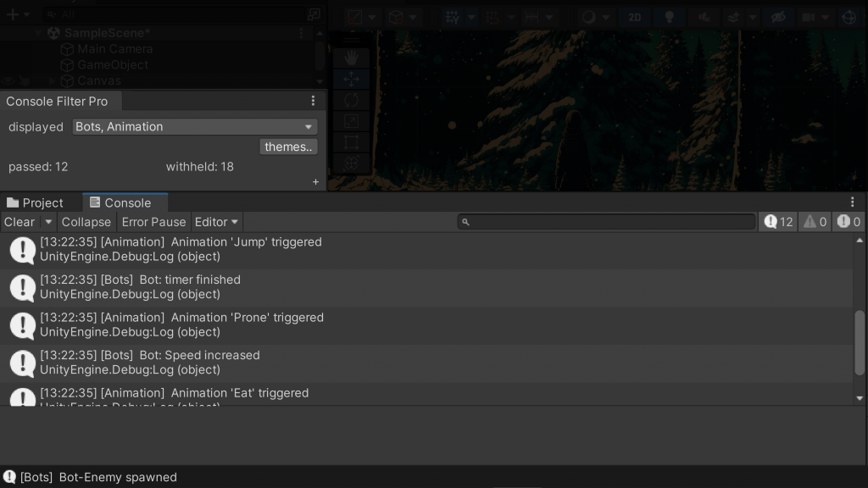
Task: Toggle Collapse in the Console toolbar
Action: 86,222
